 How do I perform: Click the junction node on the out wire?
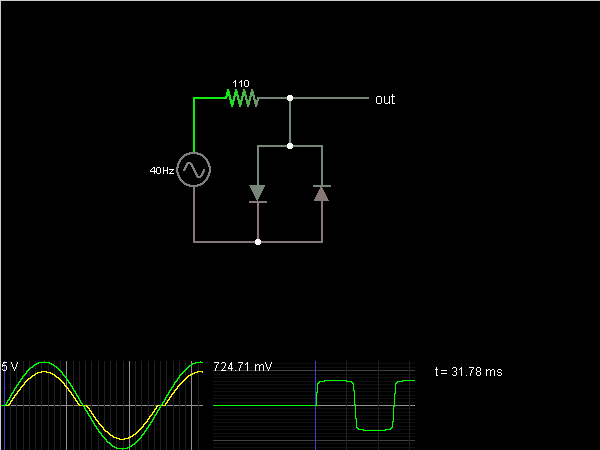point(290,98)
